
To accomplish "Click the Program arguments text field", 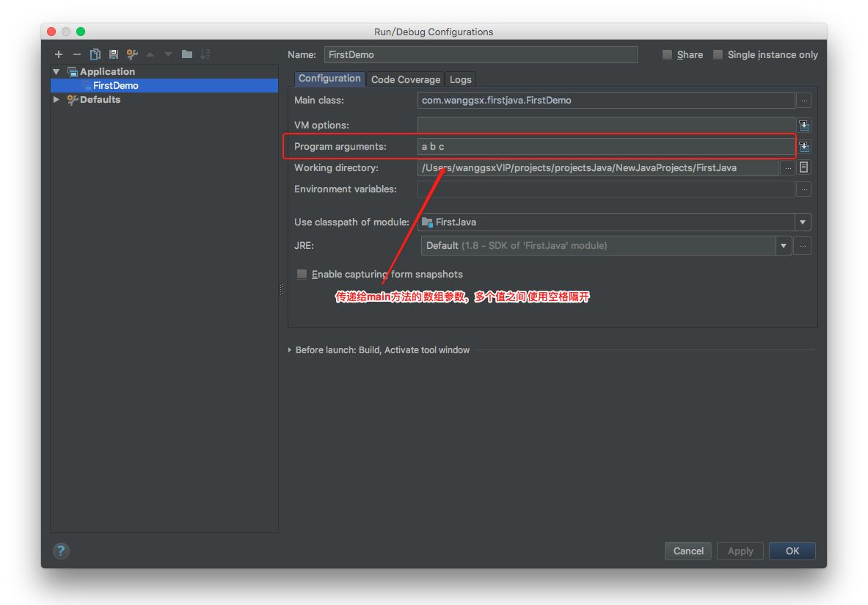I will pos(606,147).
